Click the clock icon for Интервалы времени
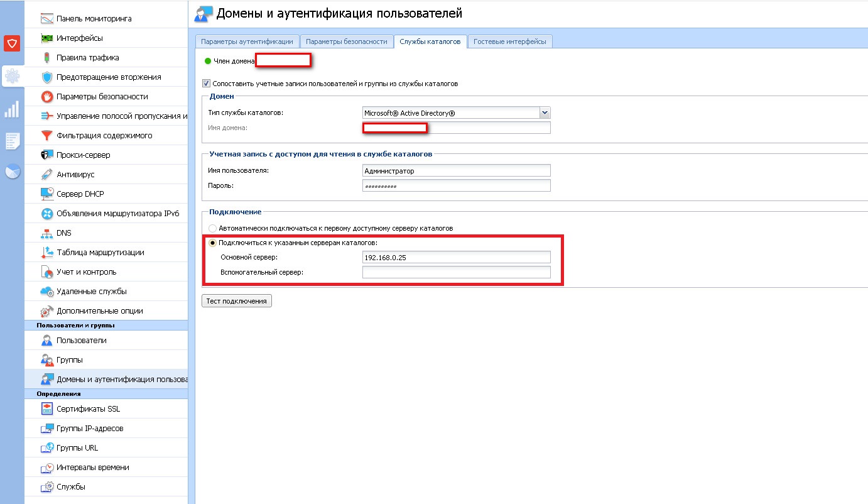Screen dimensions: 868x504 [x=47, y=468]
